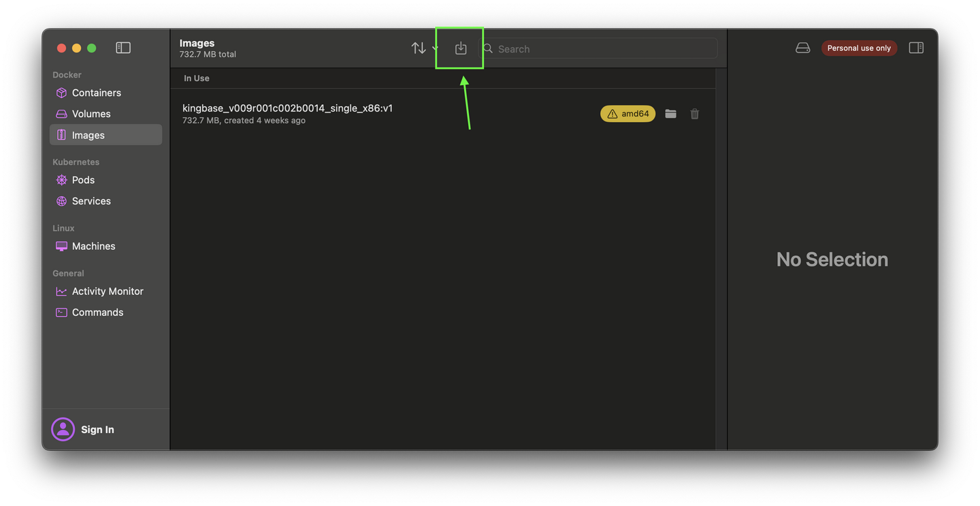This screenshot has height=506, width=980.
Task: Click inside the Search field
Action: 599,48
